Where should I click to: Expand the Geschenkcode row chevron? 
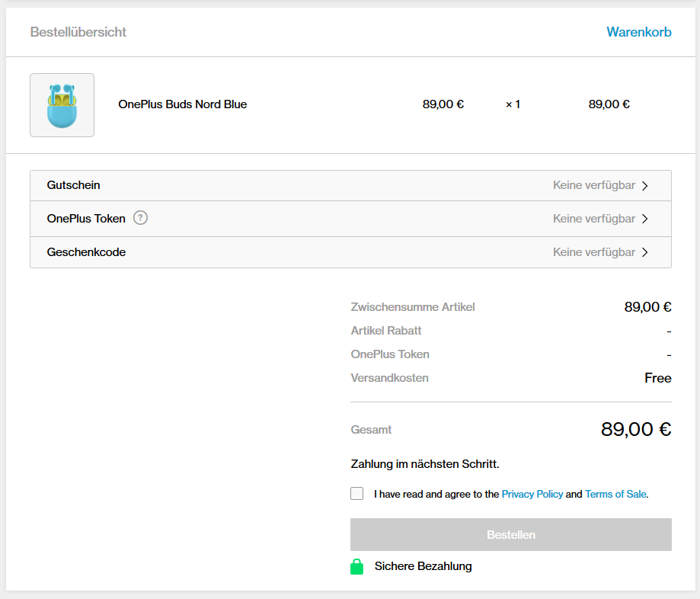[644, 252]
